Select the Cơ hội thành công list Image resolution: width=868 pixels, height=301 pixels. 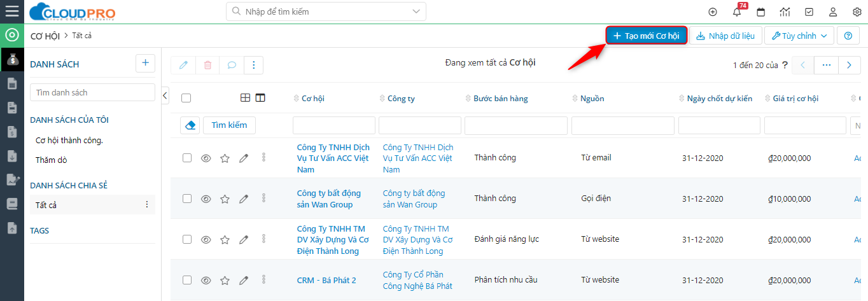click(69, 141)
